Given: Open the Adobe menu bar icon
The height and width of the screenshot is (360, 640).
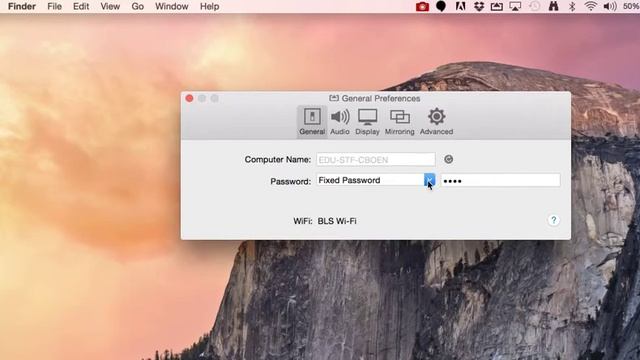Looking at the screenshot, I should tap(460, 7).
